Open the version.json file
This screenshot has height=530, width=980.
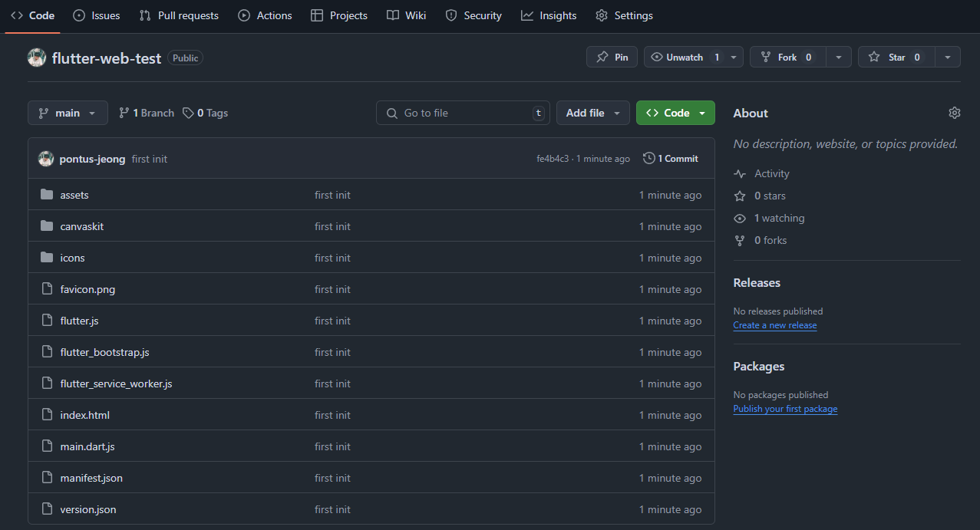pos(88,509)
